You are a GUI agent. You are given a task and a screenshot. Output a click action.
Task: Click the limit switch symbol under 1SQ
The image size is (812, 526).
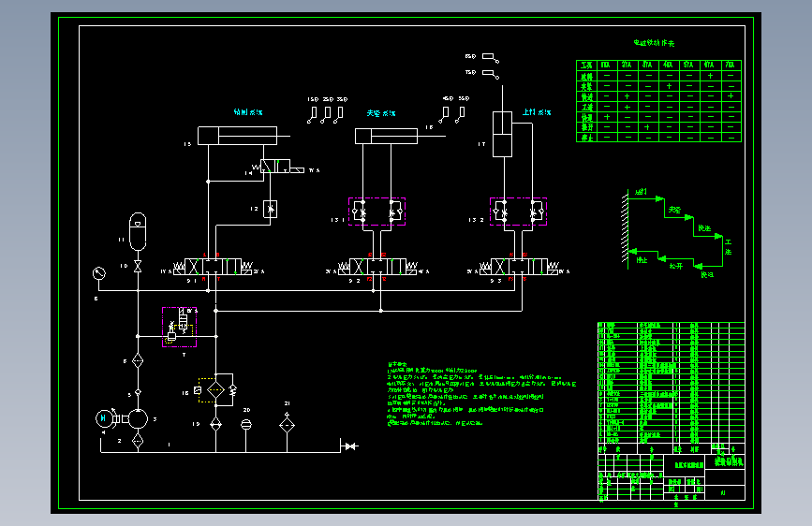pos(312,115)
